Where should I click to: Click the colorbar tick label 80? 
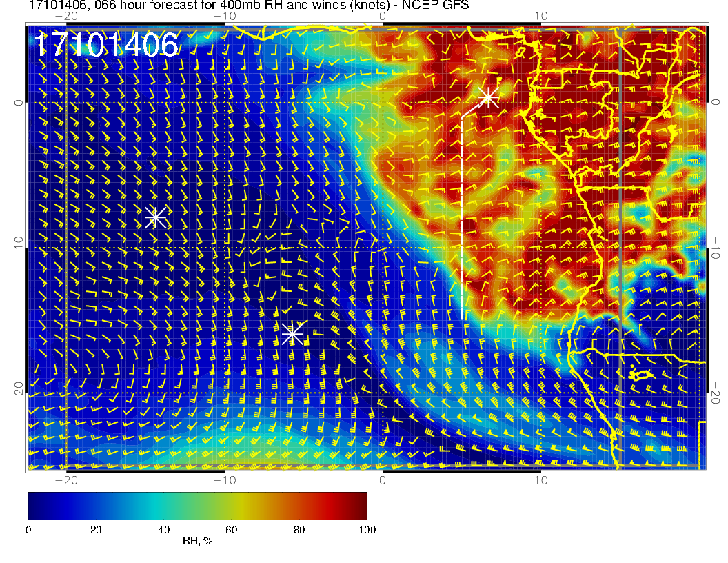299,530
